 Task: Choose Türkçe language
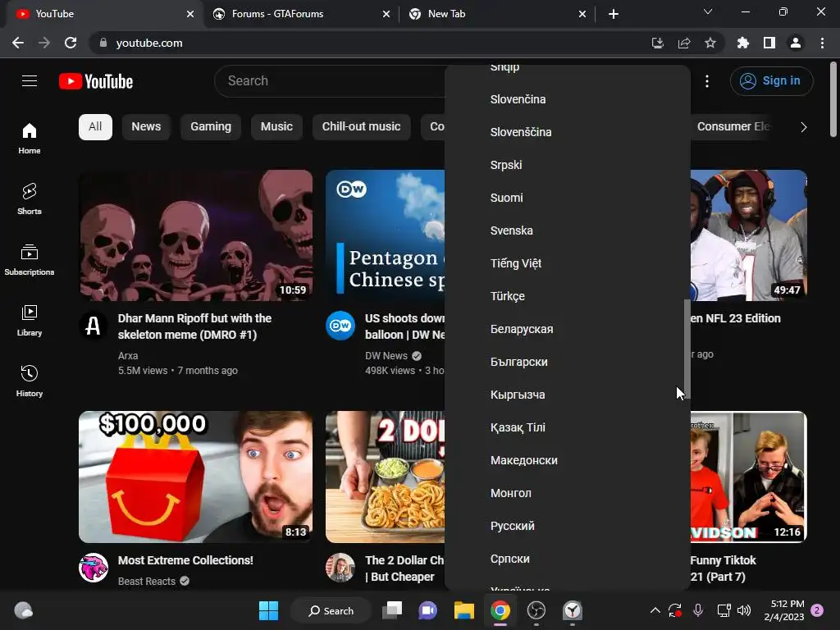pos(568,296)
